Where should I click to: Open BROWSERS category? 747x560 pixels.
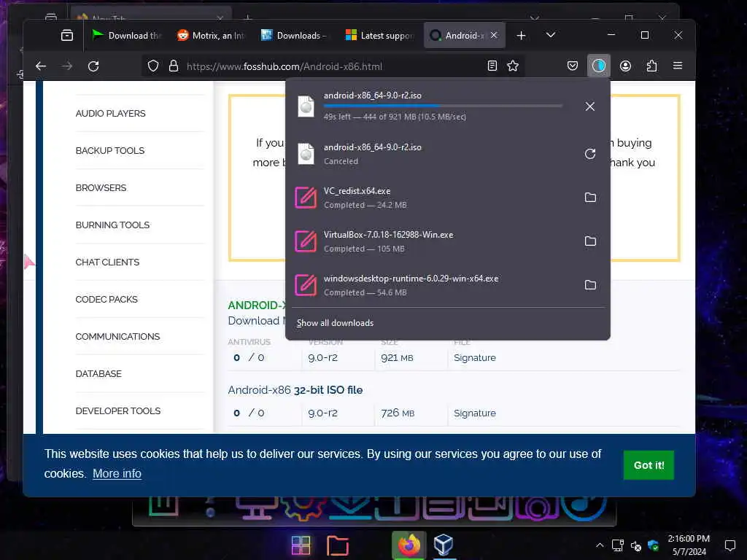pos(101,187)
